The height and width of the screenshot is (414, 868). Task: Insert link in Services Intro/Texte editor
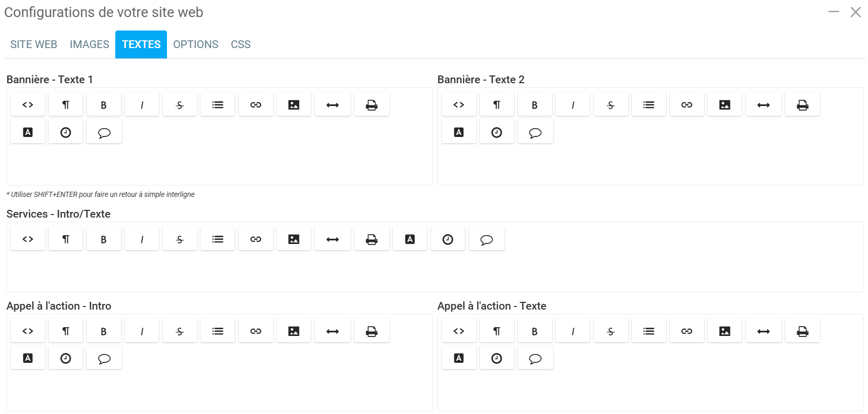pyautogui.click(x=256, y=239)
